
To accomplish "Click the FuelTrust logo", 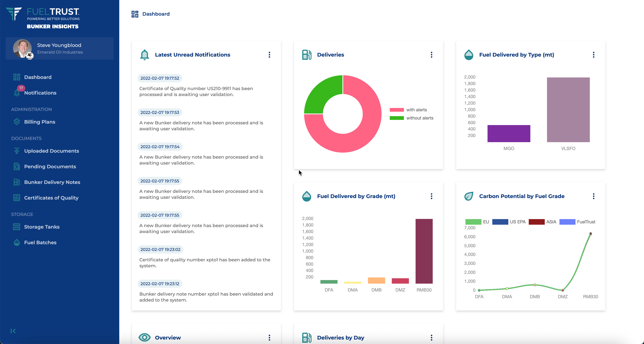I will pyautogui.click(x=42, y=18).
